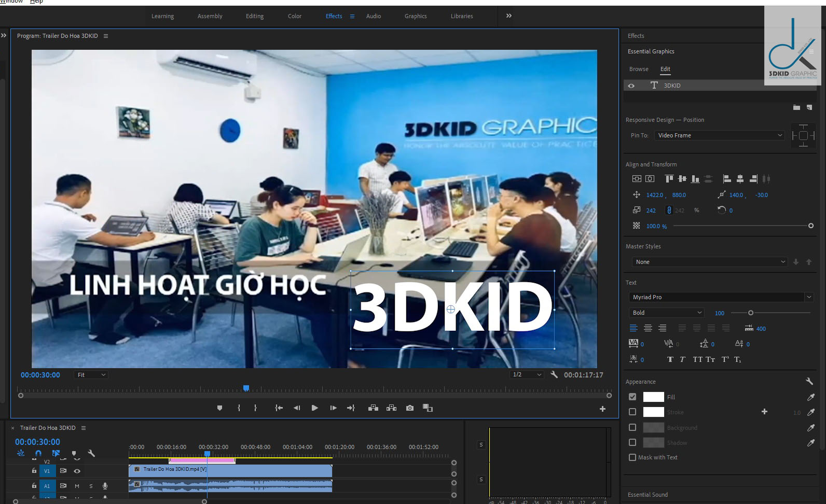Open Program monitor panel menu
This screenshot has height=504, width=826.
[106, 36]
